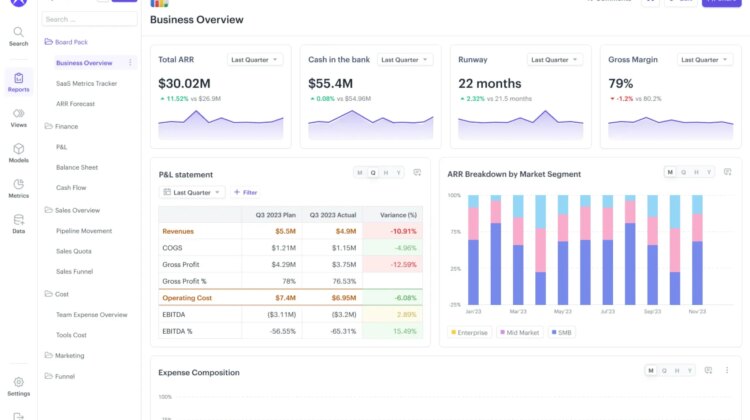750x420 pixels.
Task: Open Gross Margin period dropdown
Action: [x=705, y=60]
